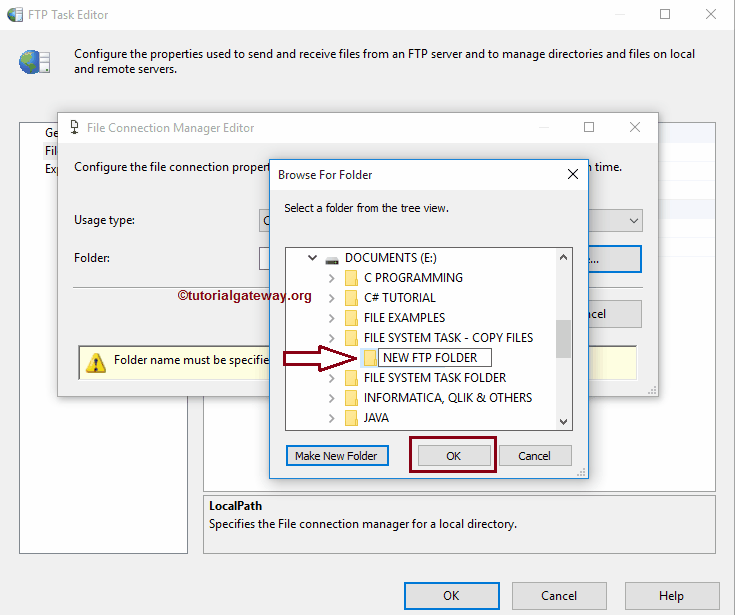
Task: Click the globe server icon in FTP Task Editor
Action: click(x=35, y=62)
